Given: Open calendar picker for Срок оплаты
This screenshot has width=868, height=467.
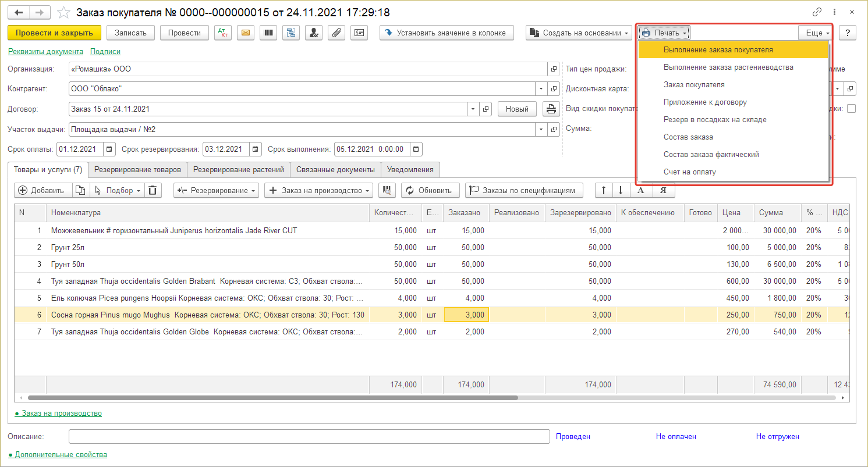Looking at the screenshot, I should [110, 149].
